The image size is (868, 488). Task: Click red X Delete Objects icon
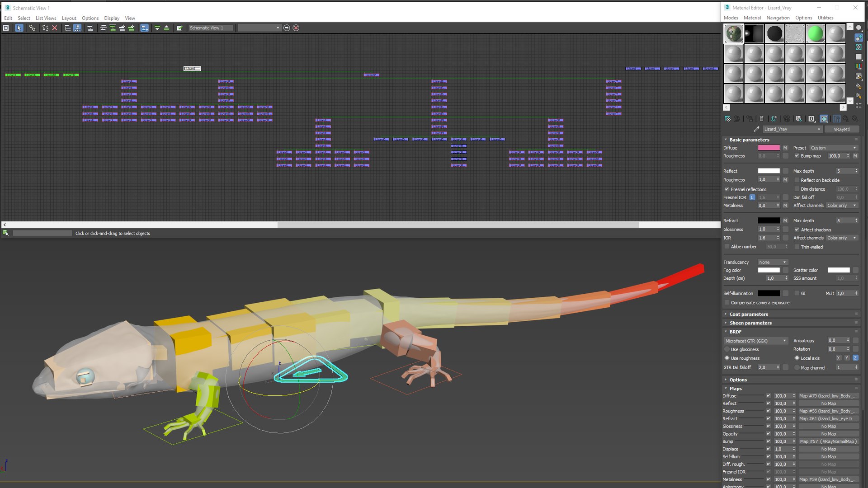55,28
